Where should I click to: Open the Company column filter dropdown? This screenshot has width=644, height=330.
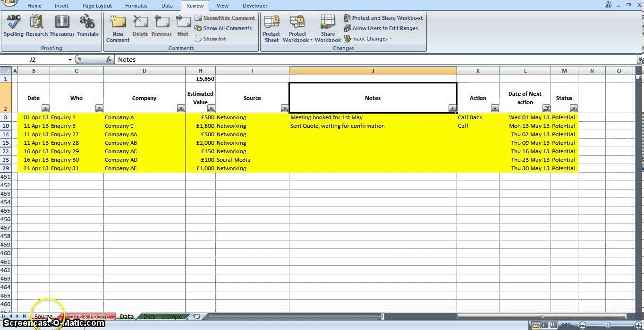coord(181,108)
